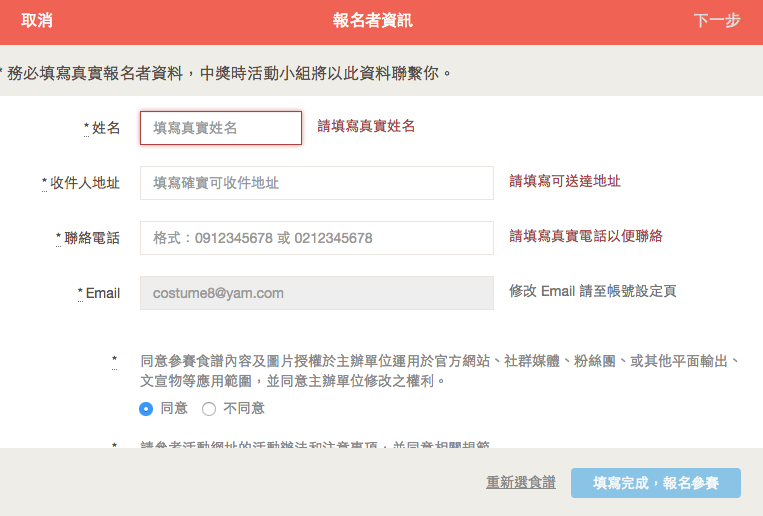
Task: Choose the 不同意 radio option
Action: click(x=209, y=408)
